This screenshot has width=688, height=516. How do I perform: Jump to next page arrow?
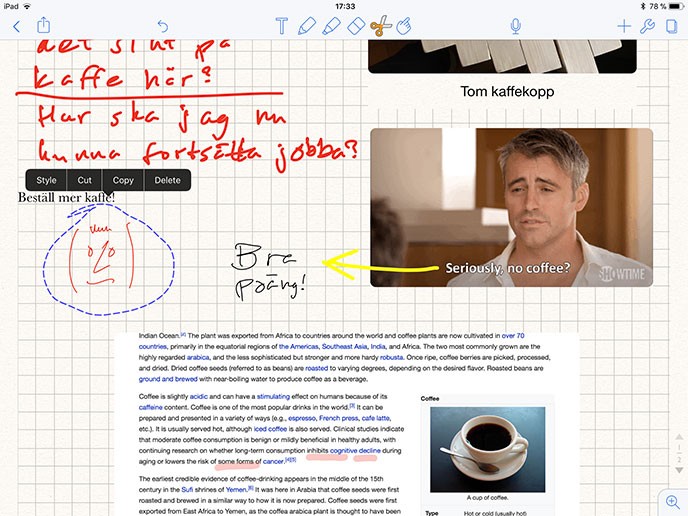pyautogui.click(x=679, y=470)
